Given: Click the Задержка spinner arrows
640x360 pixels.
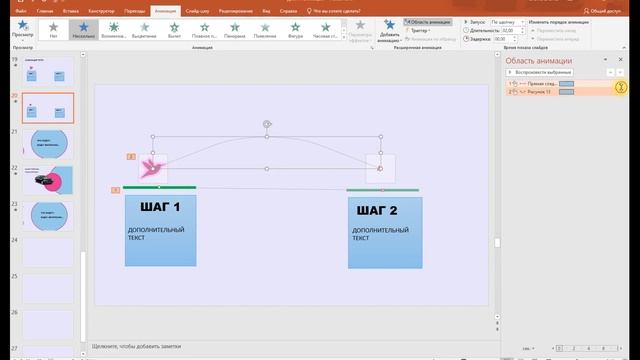Looking at the screenshot, I should click(x=514, y=39).
